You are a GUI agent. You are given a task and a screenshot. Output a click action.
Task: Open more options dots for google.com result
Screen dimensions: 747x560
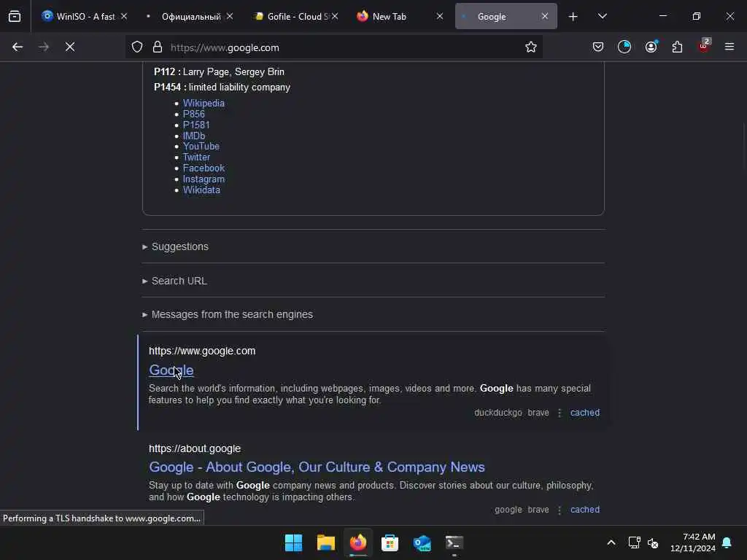(x=560, y=413)
